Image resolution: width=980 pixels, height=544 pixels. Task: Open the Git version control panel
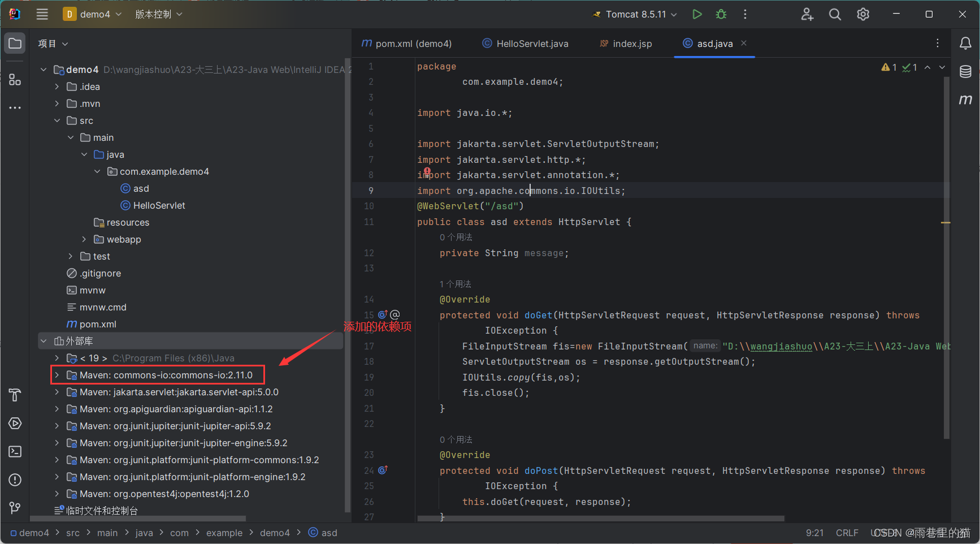(x=15, y=508)
